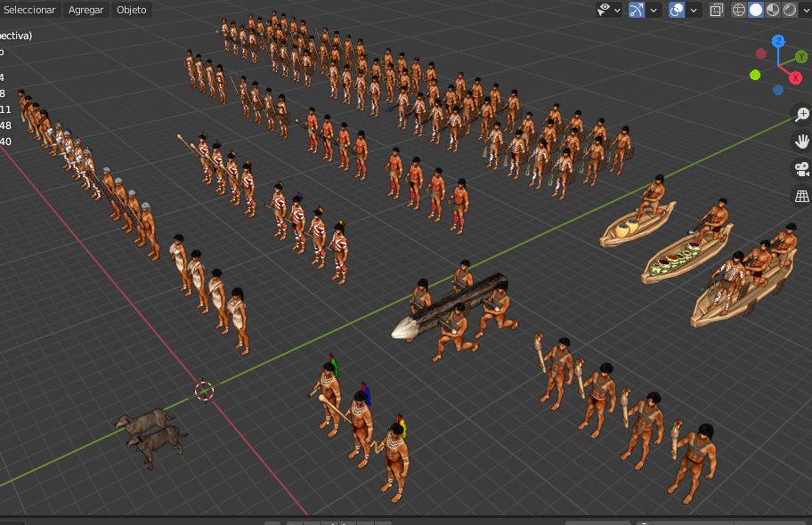
Task: Switch to solid shading
Action: tap(756, 10)
